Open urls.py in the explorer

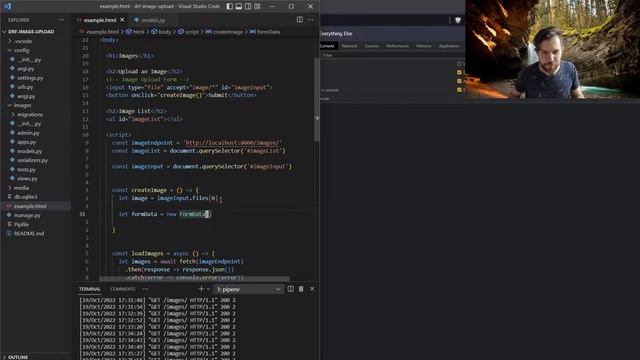pyautogui.click(x=25, y=87)
